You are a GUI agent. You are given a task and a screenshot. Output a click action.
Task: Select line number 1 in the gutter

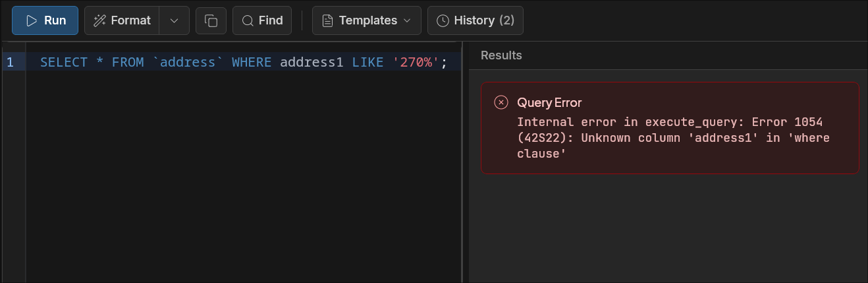(x=11, y=63)
